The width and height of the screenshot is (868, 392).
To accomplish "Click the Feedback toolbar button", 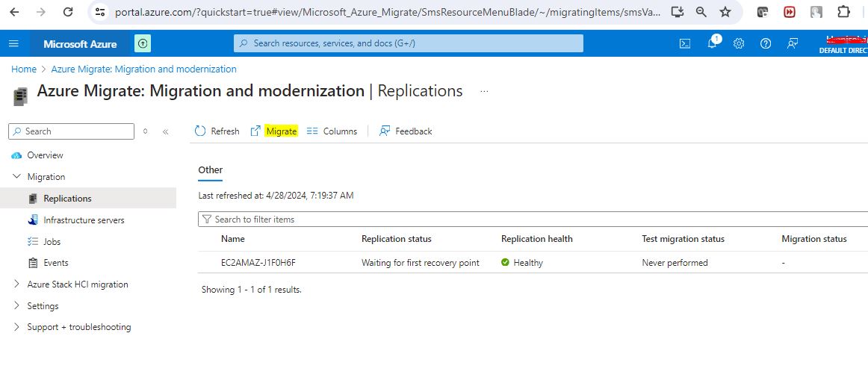I will coord(406,131).
